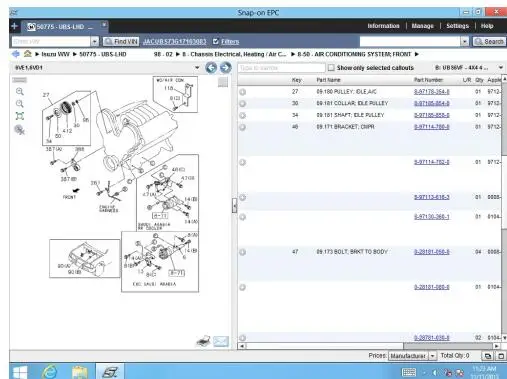The height and width of the screenshot is (379, 507).
Task: Open a new tab with the plus icon
Action: 14,26
